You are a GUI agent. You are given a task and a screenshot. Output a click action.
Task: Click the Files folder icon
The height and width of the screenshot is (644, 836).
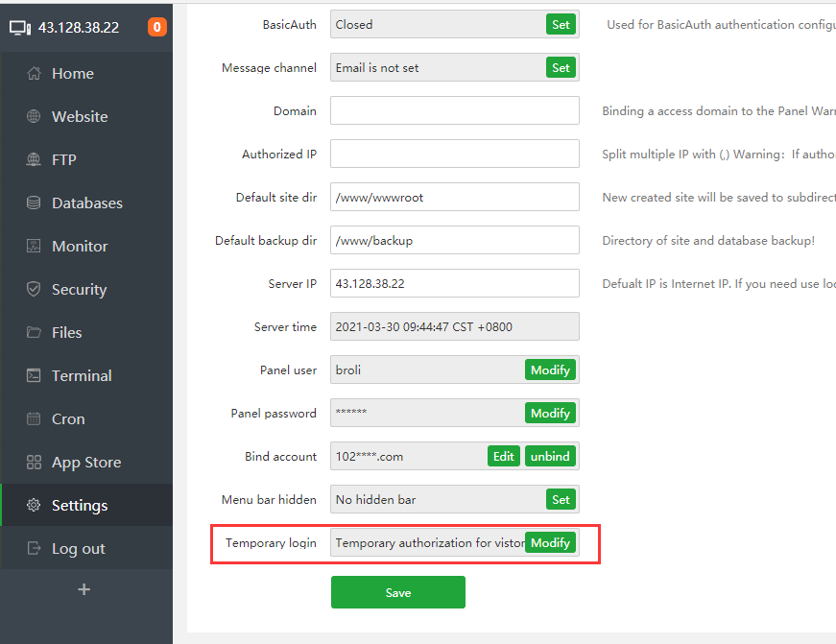coord(34,333)
